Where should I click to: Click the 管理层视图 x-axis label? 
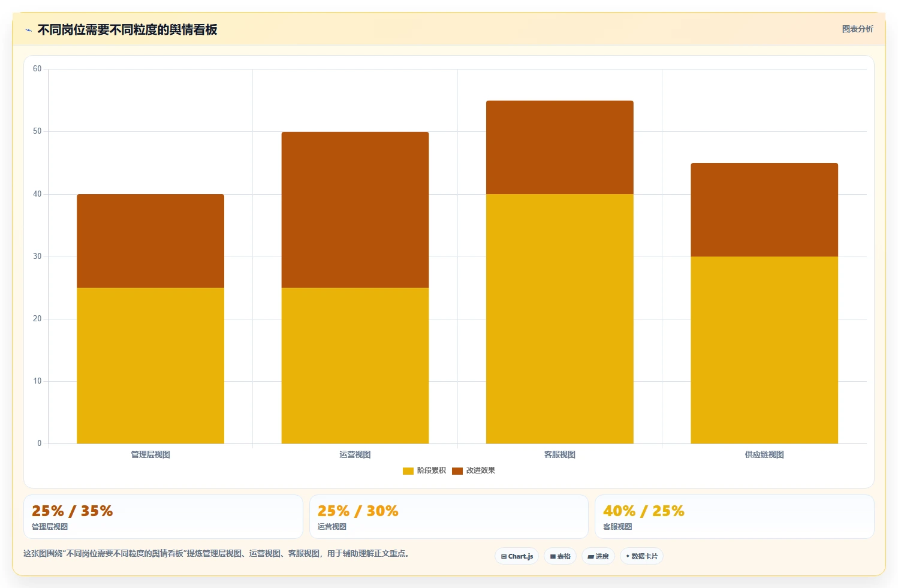click(150, 455)
